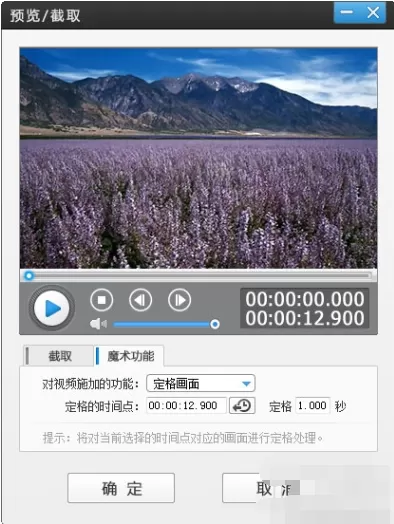Image resolution: width=394 pixels, height=524 pixels.
Task: Confirm with the 确定 button
Action: click(121, 488)
